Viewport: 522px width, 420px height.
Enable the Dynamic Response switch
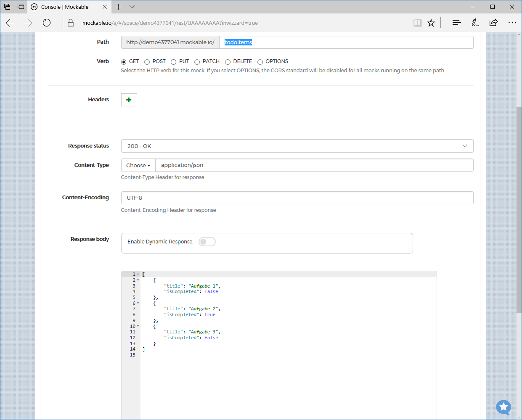pos(207,242)
